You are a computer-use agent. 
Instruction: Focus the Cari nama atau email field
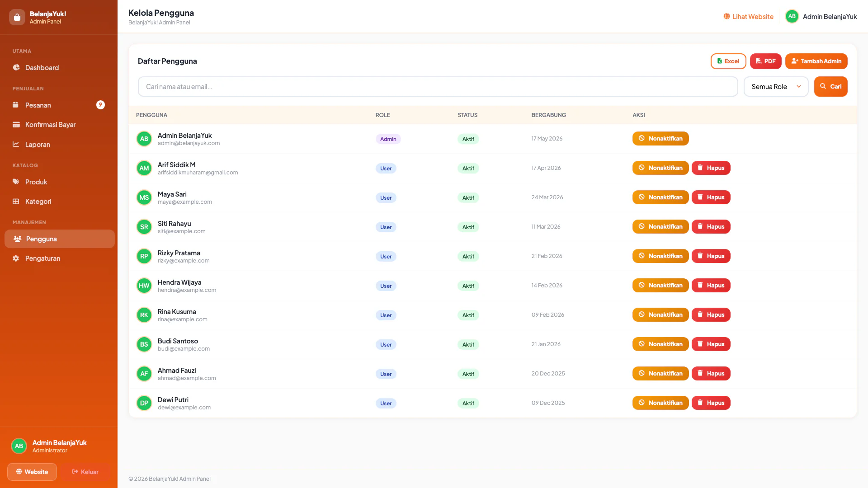coord(438,86)
